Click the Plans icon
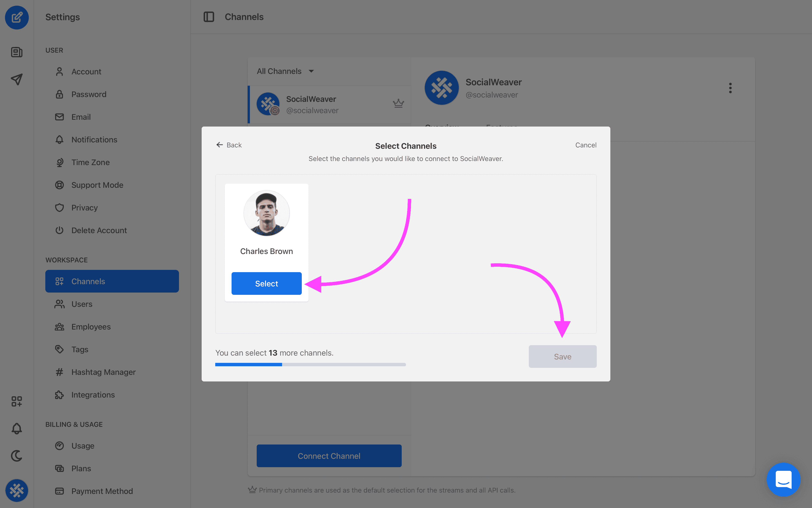Image resolution: width=812 pixels, height=508 pixels. tap(59, 468)
